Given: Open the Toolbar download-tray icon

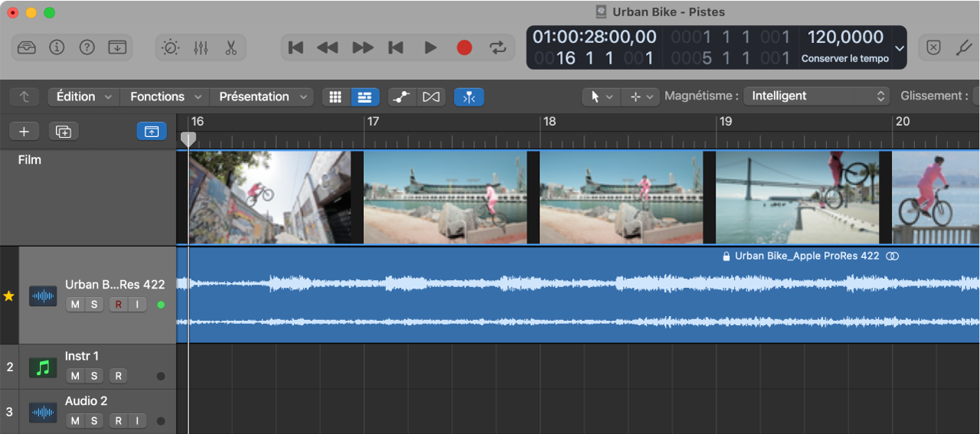Looking at the screenshot, I should tap(117, 47).
